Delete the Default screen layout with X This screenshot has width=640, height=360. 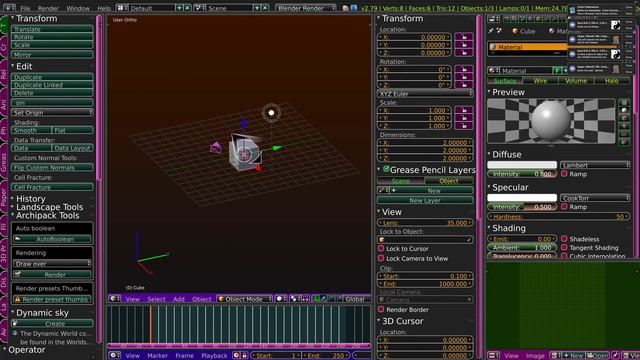[187, 8]
